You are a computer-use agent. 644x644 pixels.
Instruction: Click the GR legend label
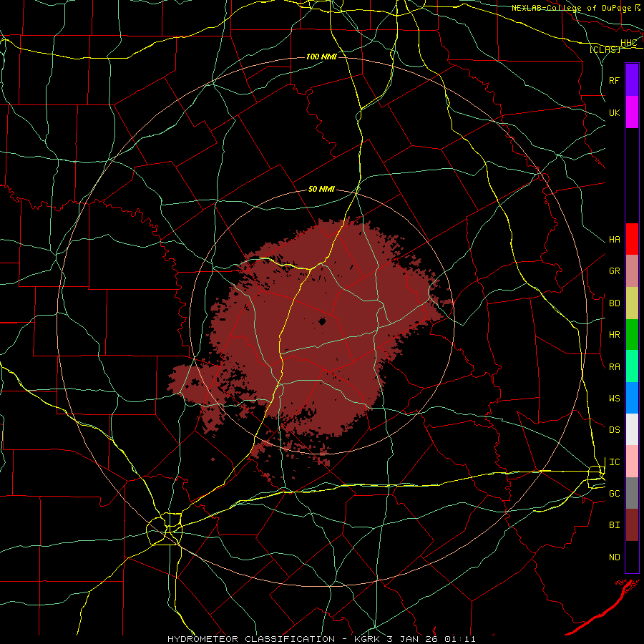tap(614, 271)
